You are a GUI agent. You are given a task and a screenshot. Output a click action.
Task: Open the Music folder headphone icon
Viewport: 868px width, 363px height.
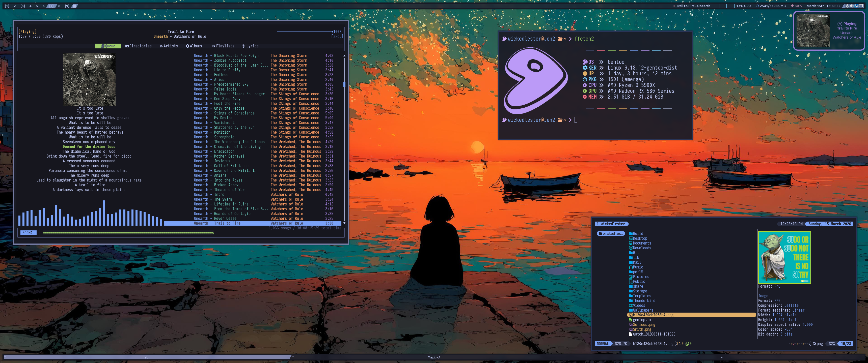click(x=631, y=267)
